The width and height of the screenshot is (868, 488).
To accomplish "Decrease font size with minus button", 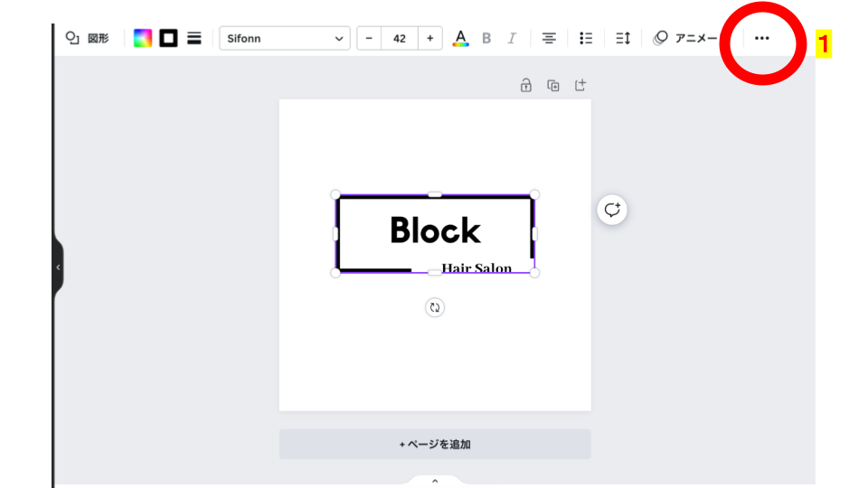I will [369, 38].
